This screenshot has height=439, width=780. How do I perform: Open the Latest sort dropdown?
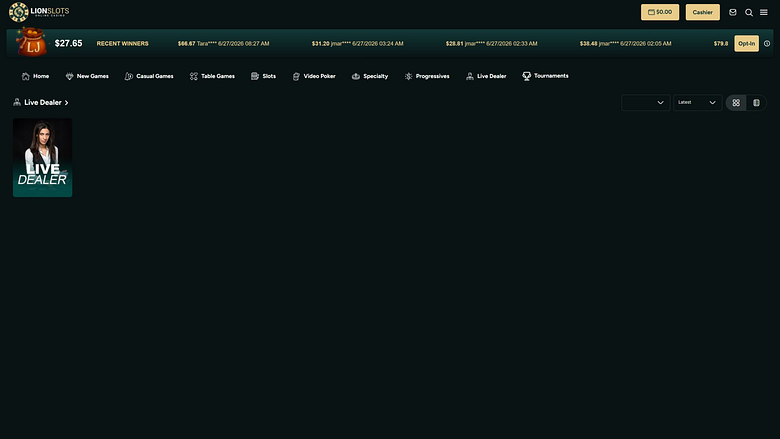(x=697, y=102)
